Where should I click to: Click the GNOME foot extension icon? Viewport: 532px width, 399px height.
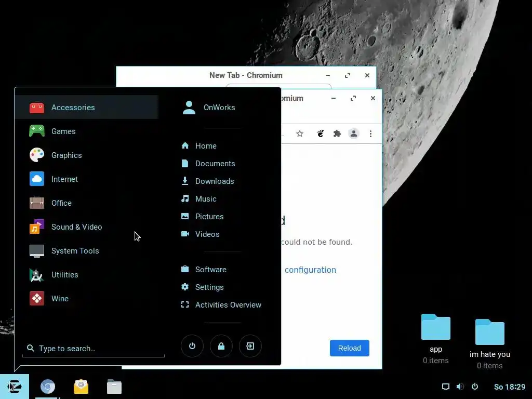tap(320, 134)
